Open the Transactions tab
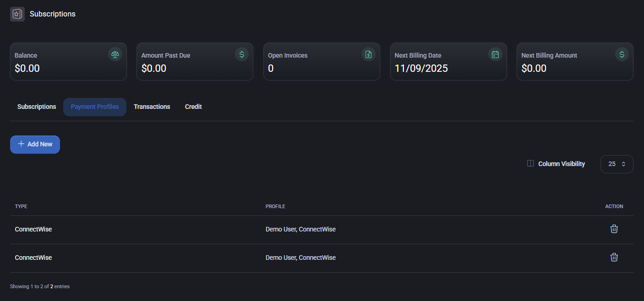This screenshot has height=301, width=644. click(x=152, y=107)
